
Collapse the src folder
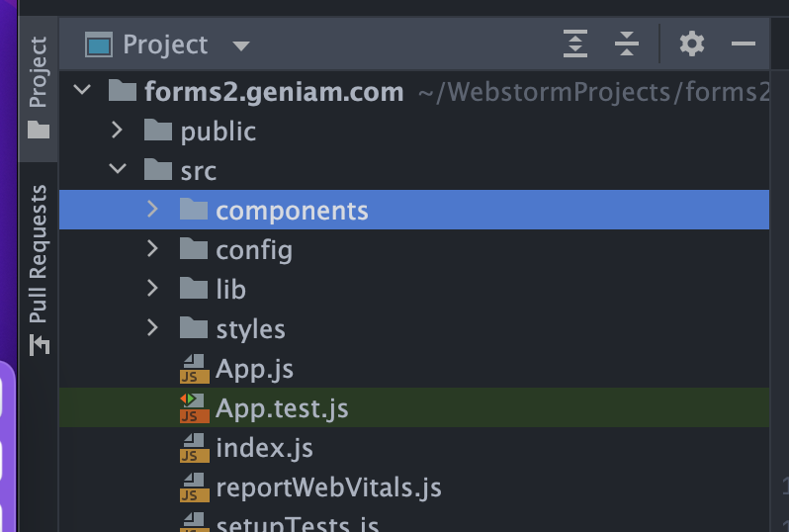click(x=118, y=170)
